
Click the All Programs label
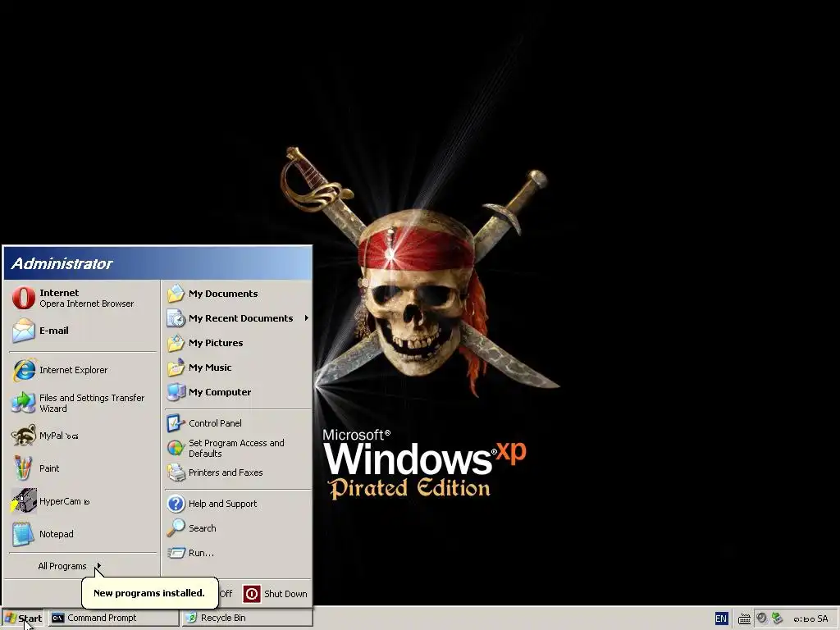click(62, 566)
